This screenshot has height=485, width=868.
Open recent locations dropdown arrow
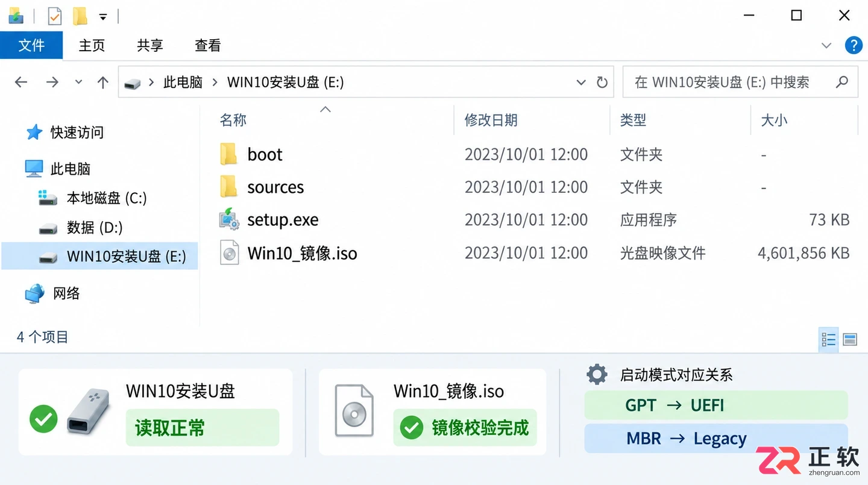78,82
